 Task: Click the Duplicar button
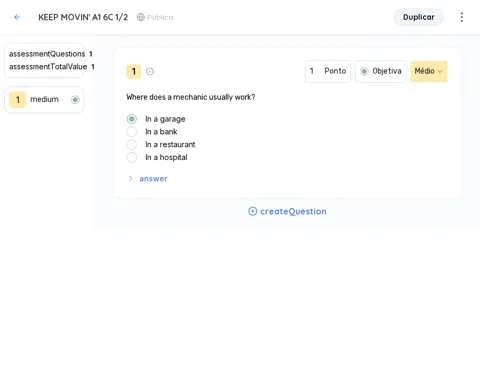tap(419, 17)
